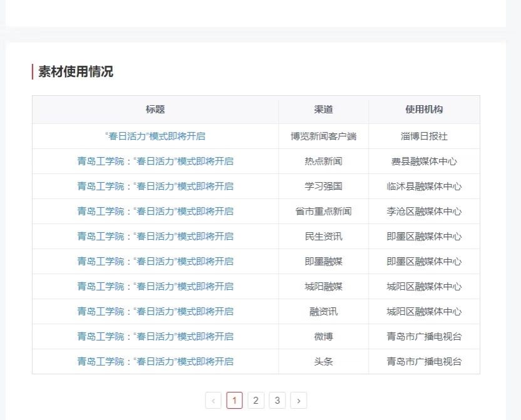Open the article link in 学习强国 row
Image resolution: width=521 pixels, height=420 pixels.
click(x=155, y=186)
